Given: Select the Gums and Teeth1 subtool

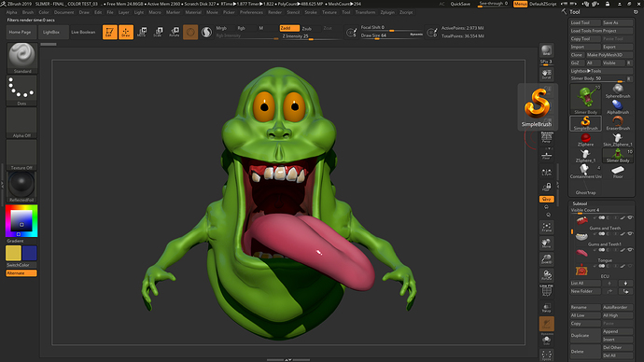Looking at the screenshot, I should (x=602, y=239).
